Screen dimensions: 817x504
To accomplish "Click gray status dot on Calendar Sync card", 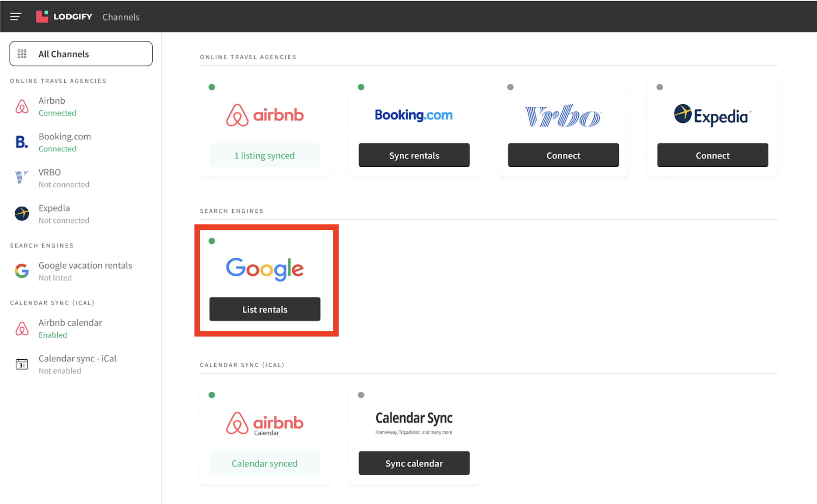I will coord(361,395).
